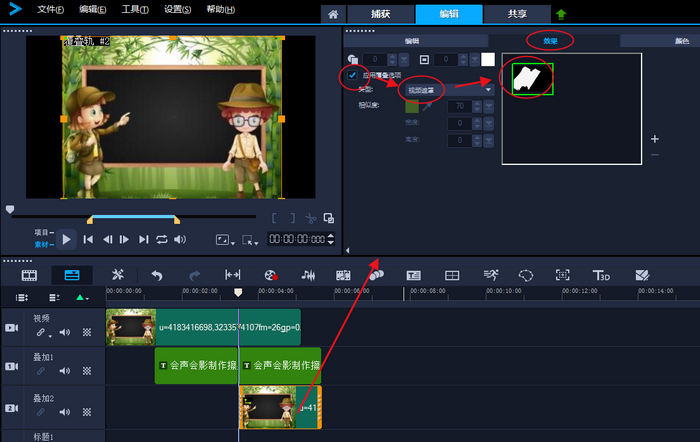Set the mark-in bracket

pyautogui.click(x=274, y=218)
